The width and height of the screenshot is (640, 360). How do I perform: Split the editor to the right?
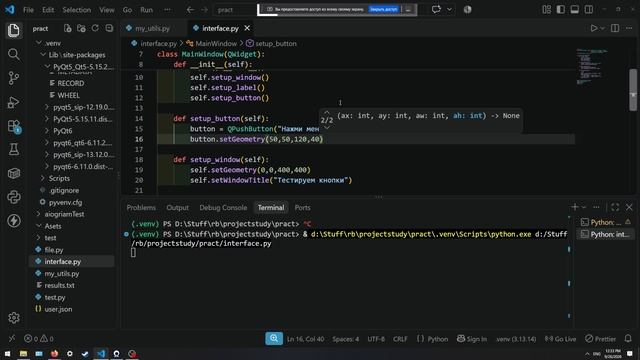615,28
